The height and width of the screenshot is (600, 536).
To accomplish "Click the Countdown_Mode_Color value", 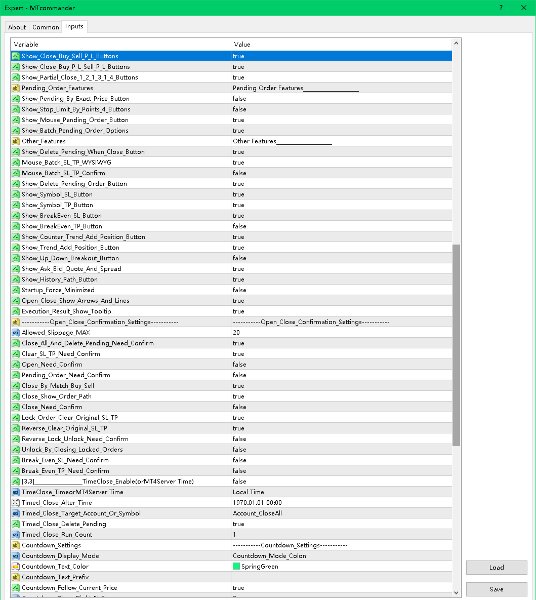I will click(x=269, y=556).
